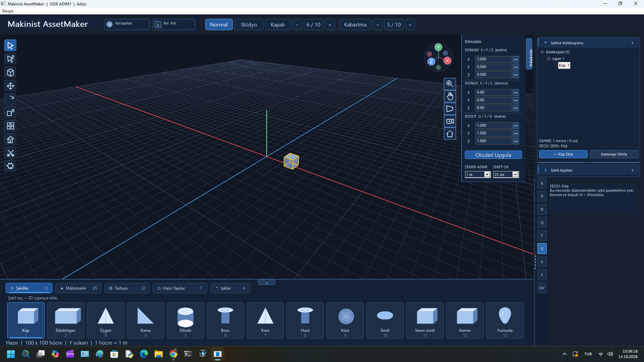Collapse the Layer 1 tree node

click(x=548, y=58)
